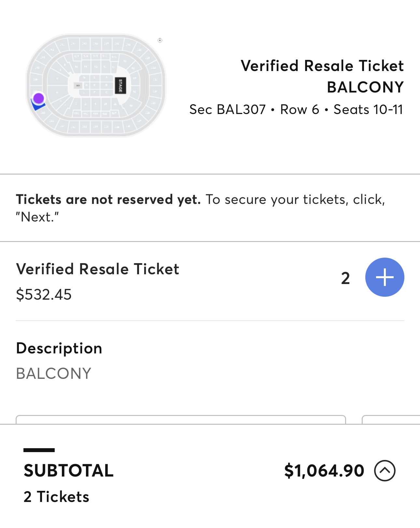This screenshot has height=528, width=420.
Task: Add another ticket with the plus button
Action: coord(385,277)
